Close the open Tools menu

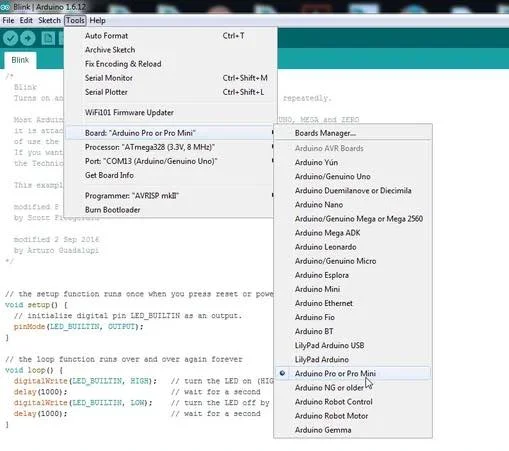75,20
